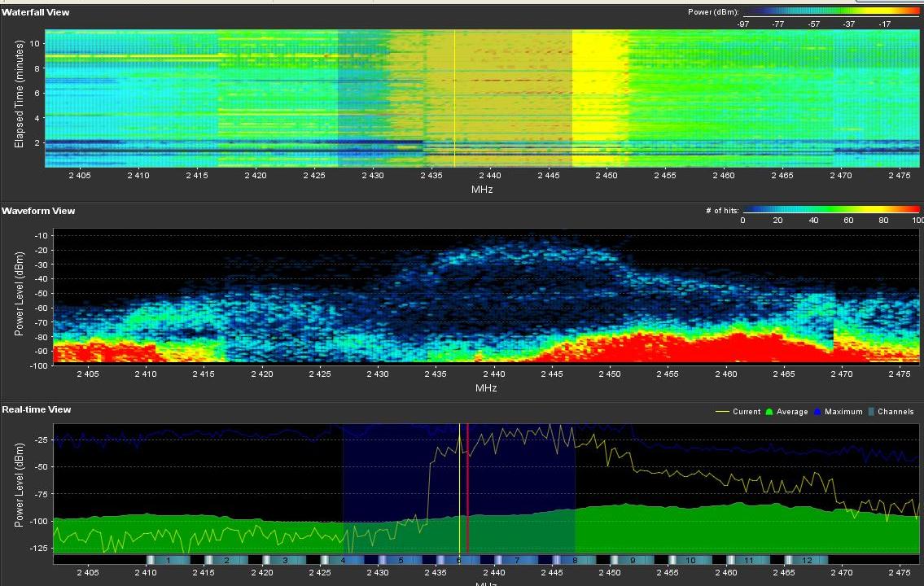The height and width of the screenshot is (586, 924).
Task: Toggle channel 8 on the channel bar
Action: click(575, 561)
